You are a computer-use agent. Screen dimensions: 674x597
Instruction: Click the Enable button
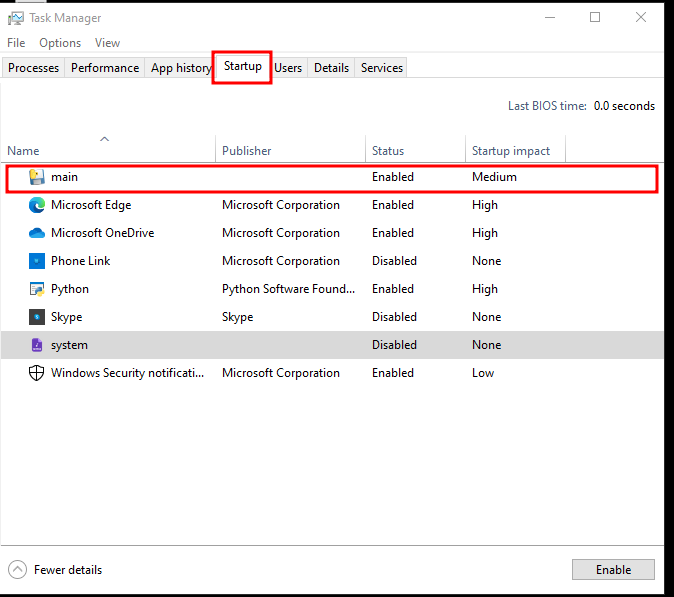point(613,570)
